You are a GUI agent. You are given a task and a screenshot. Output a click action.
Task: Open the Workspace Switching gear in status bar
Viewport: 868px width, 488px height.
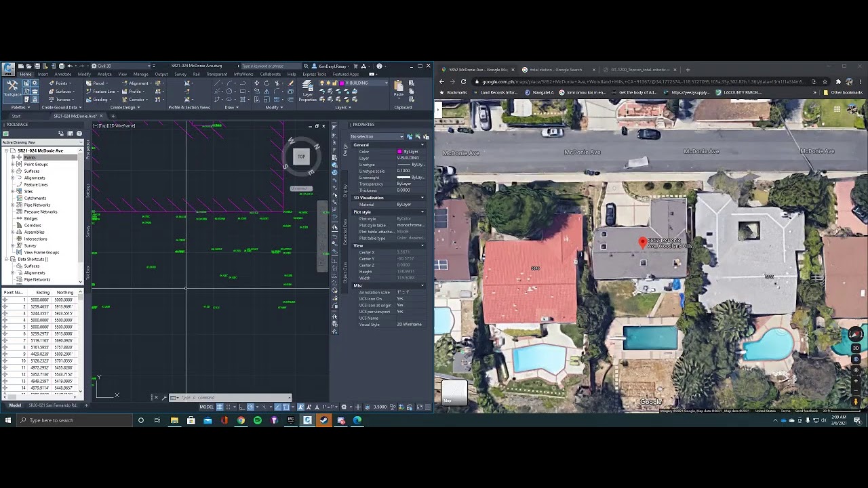[344, 407]
